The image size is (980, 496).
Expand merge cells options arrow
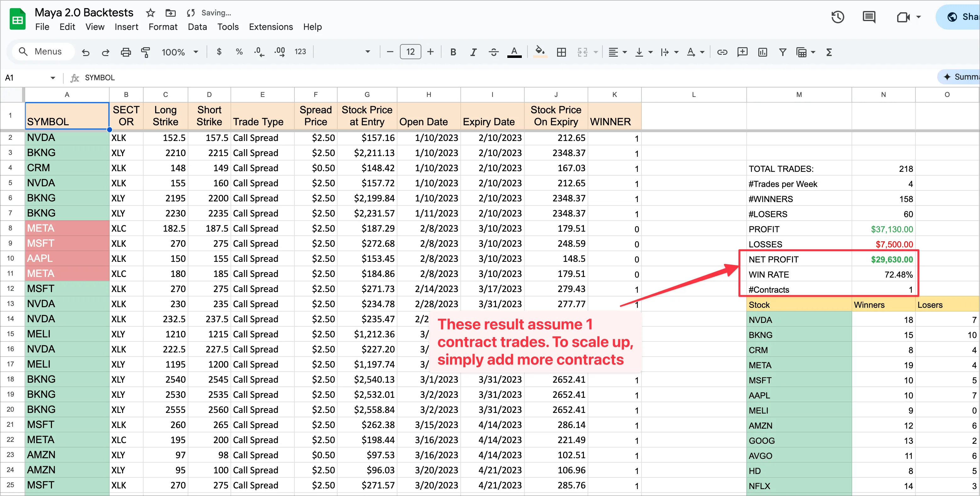point(596,52)
